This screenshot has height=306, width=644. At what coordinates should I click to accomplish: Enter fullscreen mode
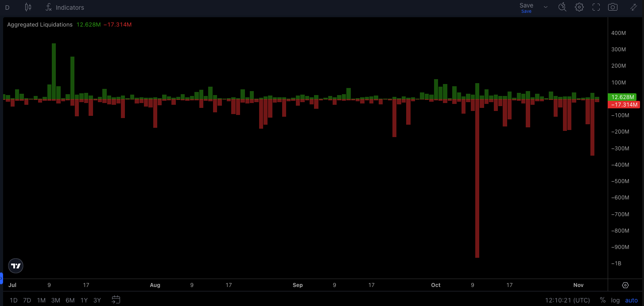[596, 7]
